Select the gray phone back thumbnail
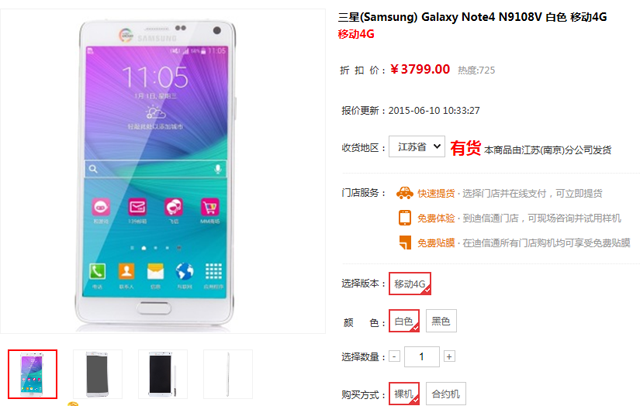The height and width of the screenshot is (406, 640). (98, 374)
